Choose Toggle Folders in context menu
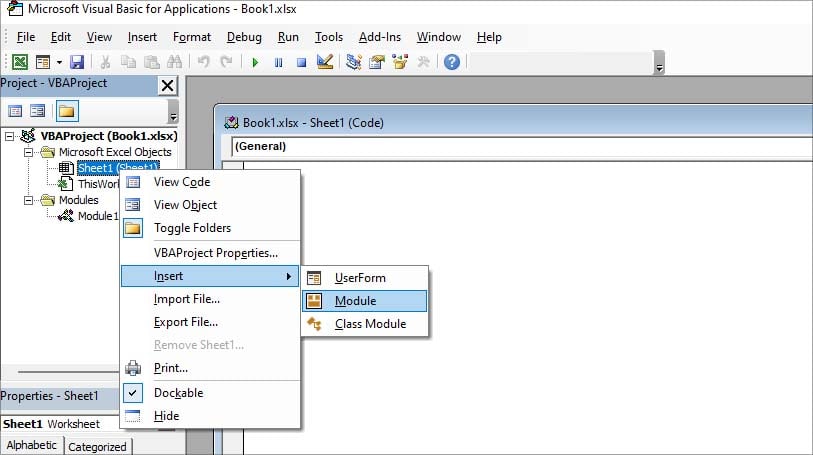Viewport: 813px width, 455px height. click(210, 228)
